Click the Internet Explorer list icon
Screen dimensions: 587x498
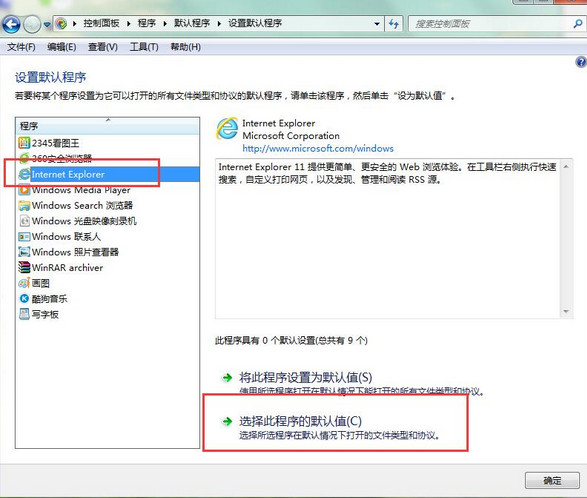tap(24, 174)
